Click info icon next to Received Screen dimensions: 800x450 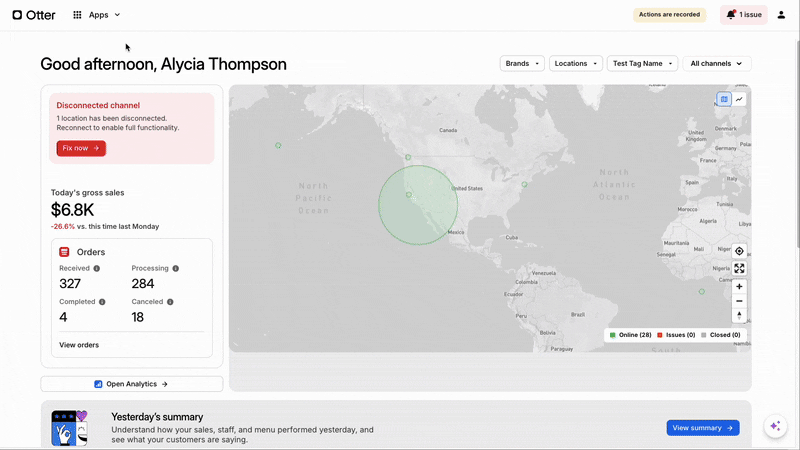[x=97, y=268]
